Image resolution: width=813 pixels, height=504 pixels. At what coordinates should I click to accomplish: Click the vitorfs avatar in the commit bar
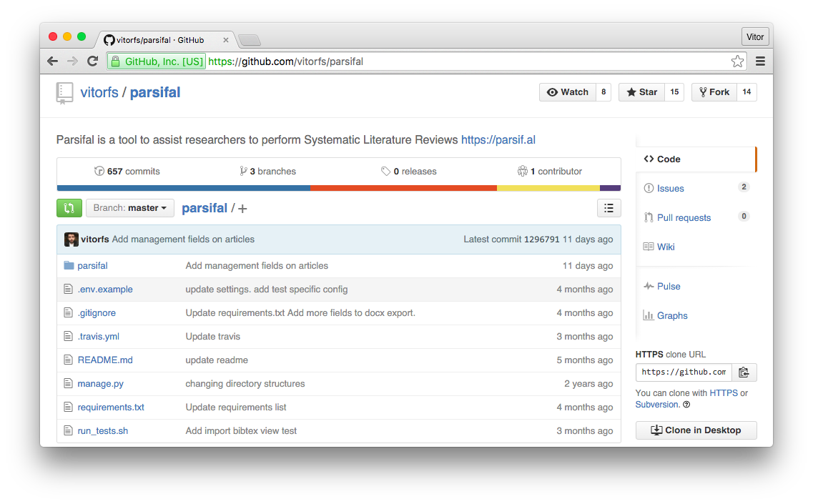[71, 239]
